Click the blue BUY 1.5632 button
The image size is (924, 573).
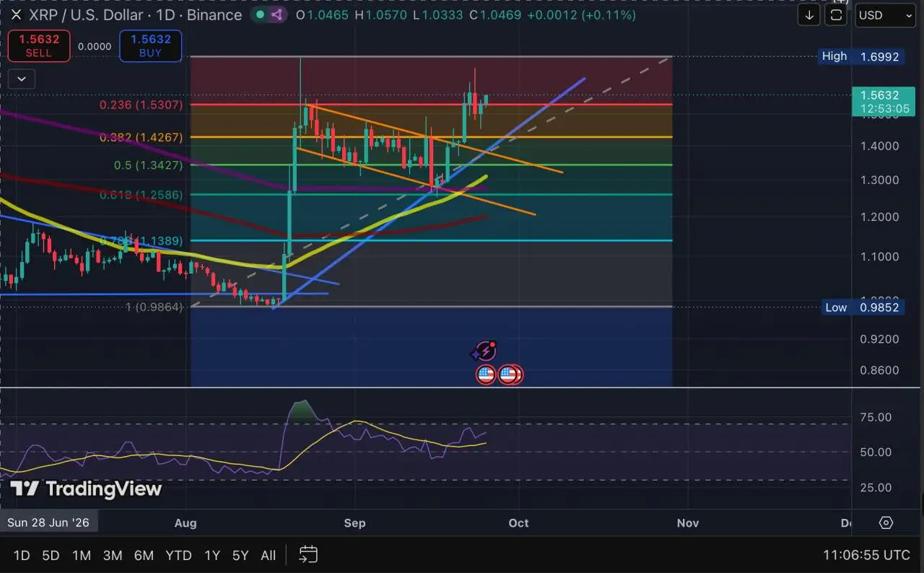coord(150,45)
